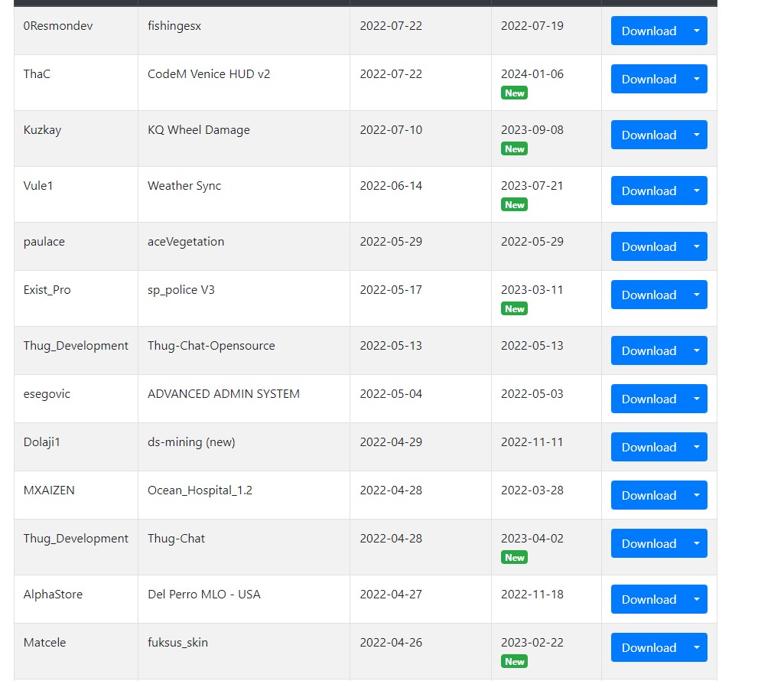
Task: Download Ocean_Hospital_1.2
Action: tap(649, 495)
